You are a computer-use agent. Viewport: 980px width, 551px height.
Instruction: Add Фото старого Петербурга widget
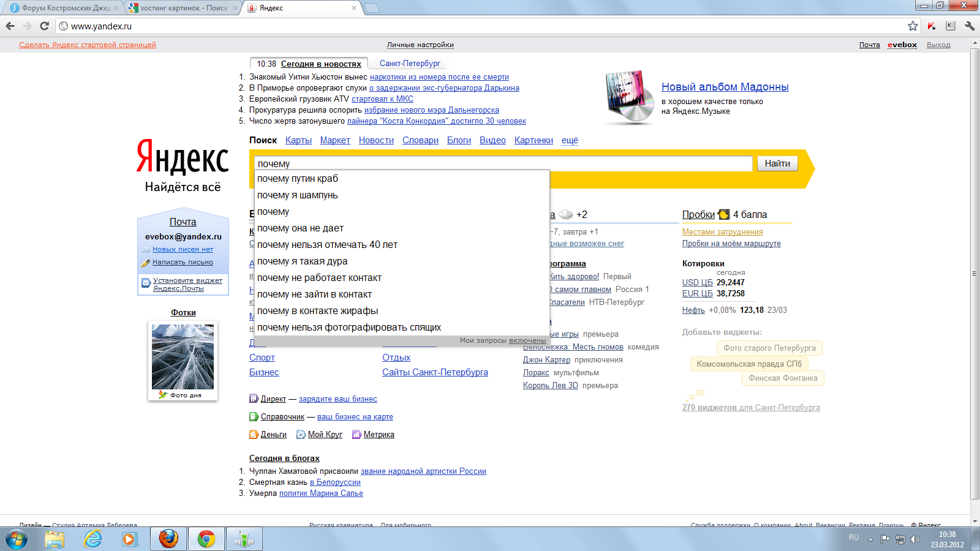point(769,348)
